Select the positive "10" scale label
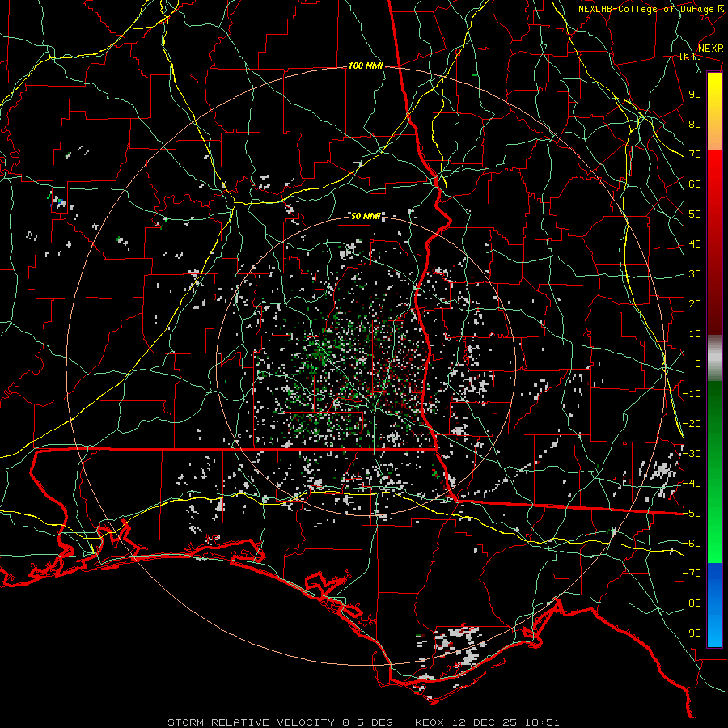 [x=695, y=334]
